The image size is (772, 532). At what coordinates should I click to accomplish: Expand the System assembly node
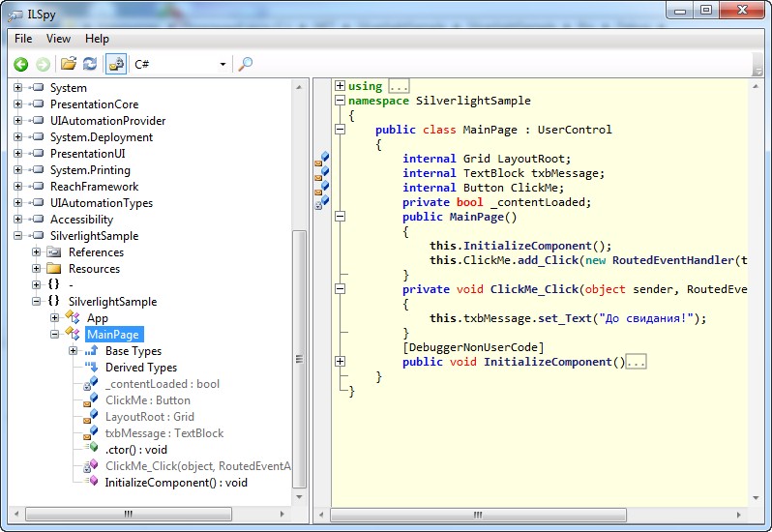click(17, 88)
